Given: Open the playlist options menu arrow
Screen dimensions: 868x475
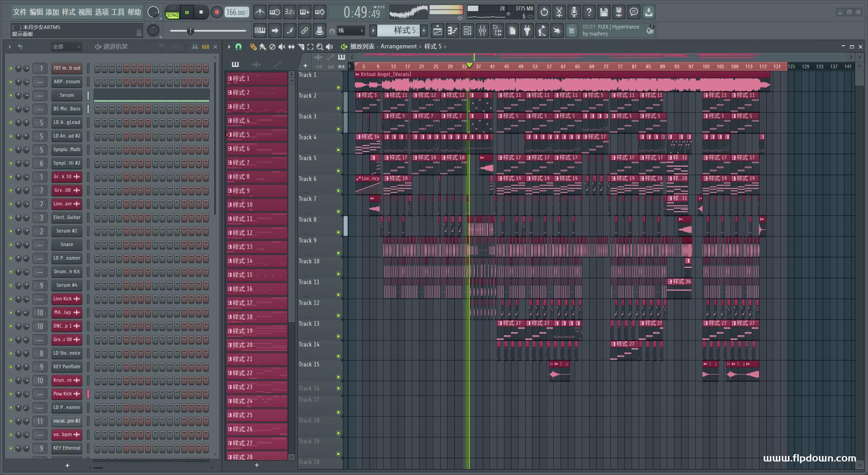Looking at the screenshot, I should click(229, 47).
